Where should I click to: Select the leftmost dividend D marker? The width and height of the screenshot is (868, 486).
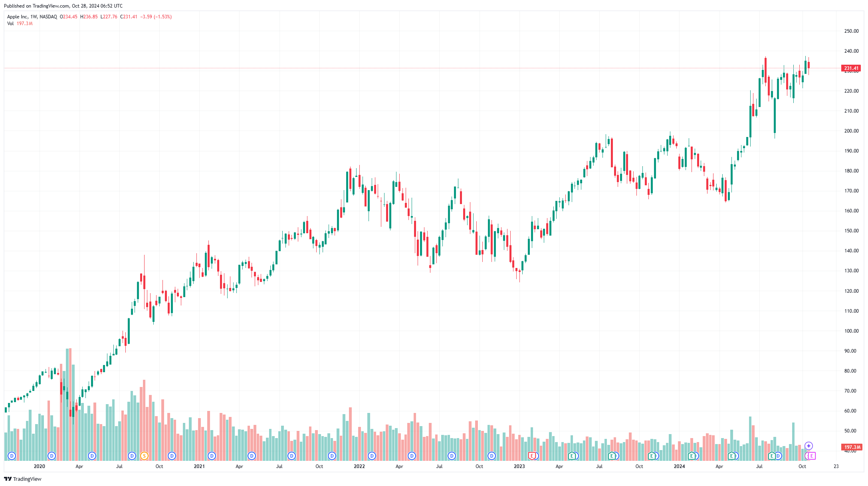pos(12,456)
